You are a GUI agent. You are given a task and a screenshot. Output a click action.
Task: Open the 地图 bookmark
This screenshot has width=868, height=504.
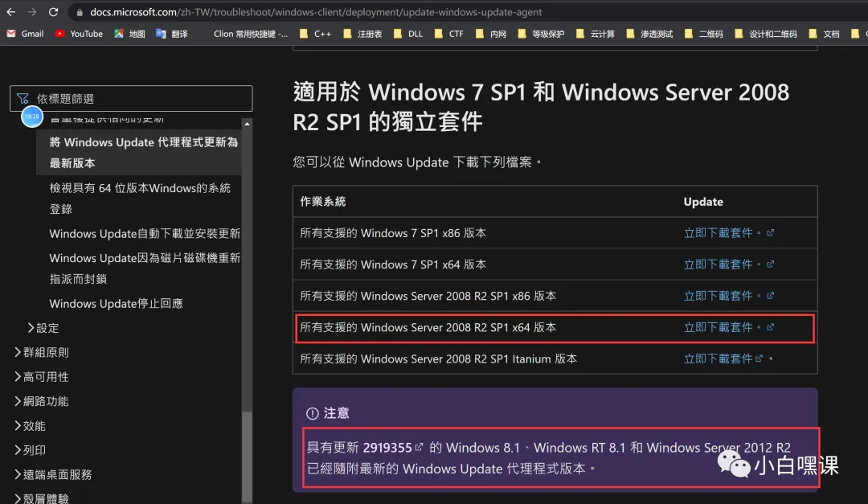coord(129,34)
